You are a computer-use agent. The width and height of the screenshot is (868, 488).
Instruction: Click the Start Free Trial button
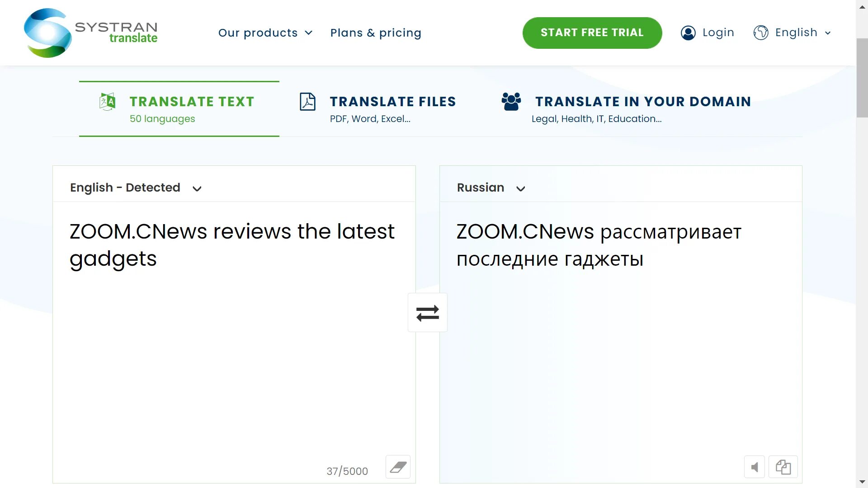(x=592, y=33)
